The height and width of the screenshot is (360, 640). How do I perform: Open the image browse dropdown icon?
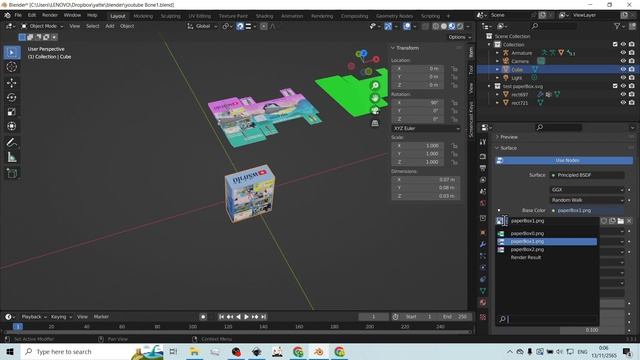[x=501, y=221]
